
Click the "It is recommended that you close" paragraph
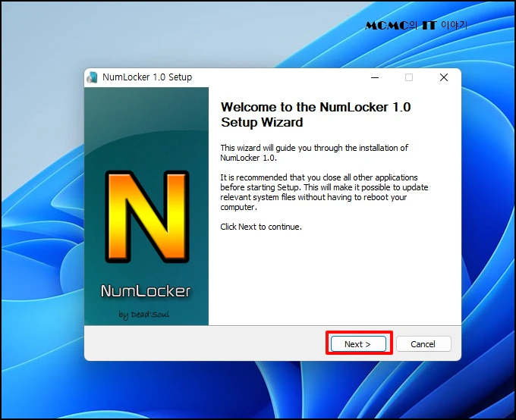(324, 193)
